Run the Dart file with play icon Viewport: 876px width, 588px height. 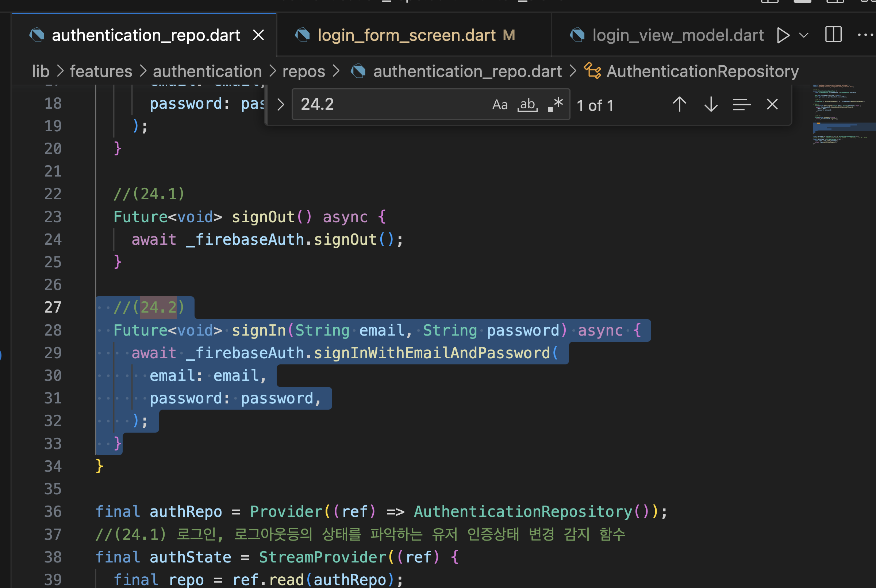pyautogui.click(x=783, y=35)
